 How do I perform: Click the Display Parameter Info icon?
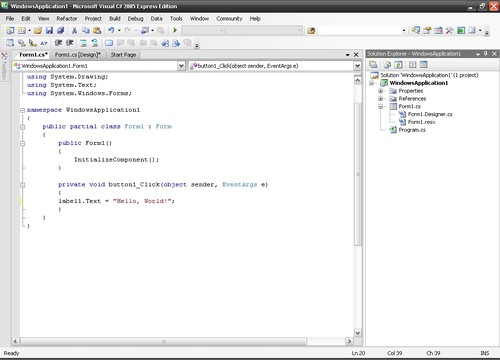pos(21,43)
